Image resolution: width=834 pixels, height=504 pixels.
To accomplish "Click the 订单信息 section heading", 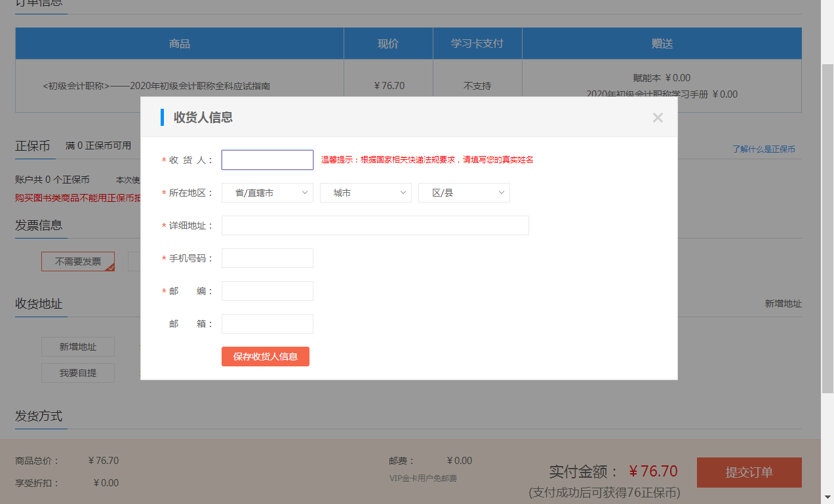I will [x=40, y=3].
